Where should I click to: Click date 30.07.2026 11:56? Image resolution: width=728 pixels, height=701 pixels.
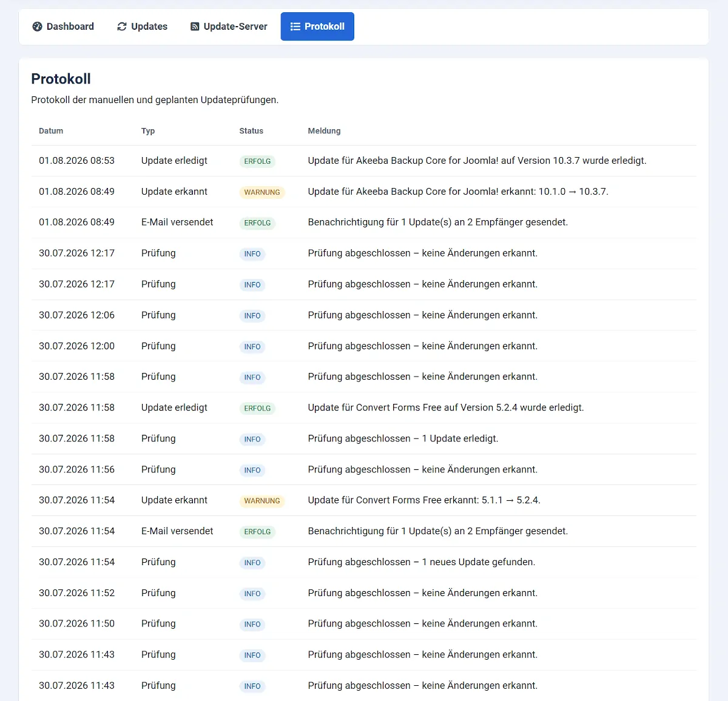(76, 469)
